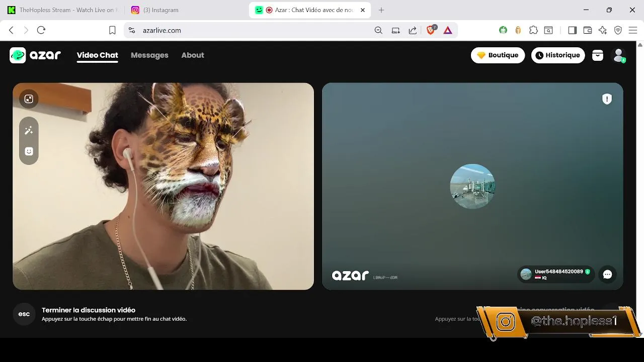This screenshot has height=362, width=644.
Task: Click the install app icon
Action: [396, 30]
